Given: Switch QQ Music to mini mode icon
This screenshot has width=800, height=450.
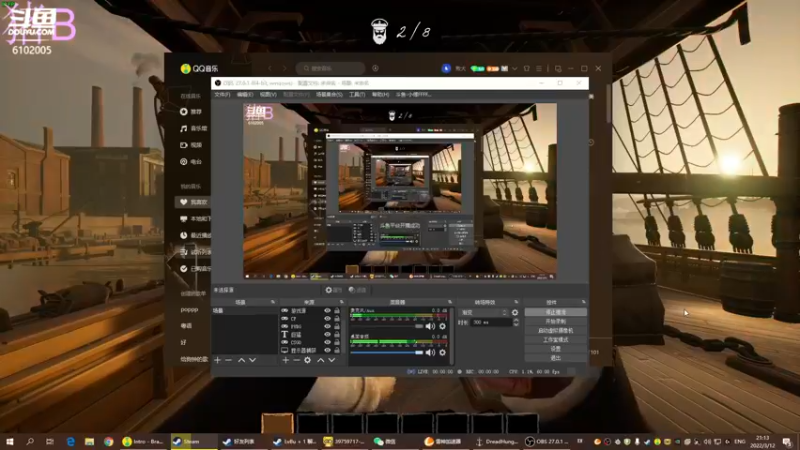Looking at the screenshot, I should click(x=558, y=68).
